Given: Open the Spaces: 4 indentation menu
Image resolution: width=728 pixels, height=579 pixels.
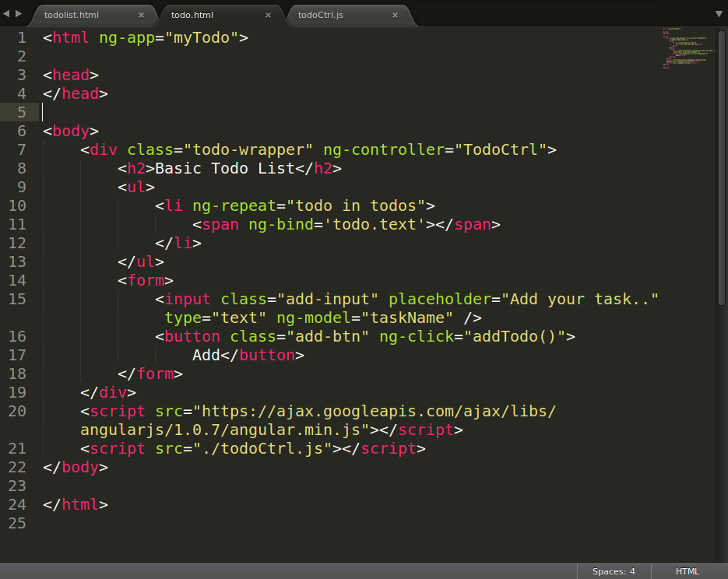Looking at the screenshot, I should coord(614,571).
